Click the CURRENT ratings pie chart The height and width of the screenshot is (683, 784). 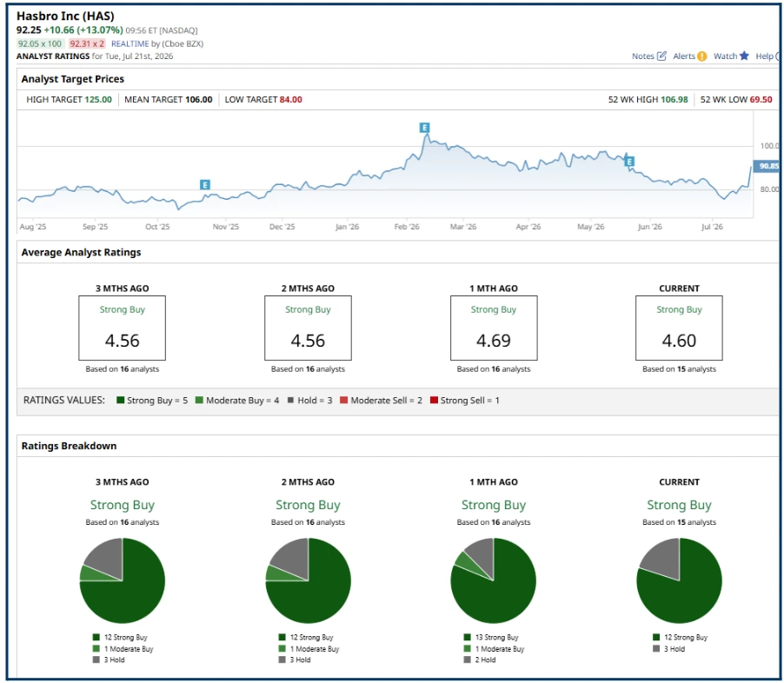coord(679,580)
